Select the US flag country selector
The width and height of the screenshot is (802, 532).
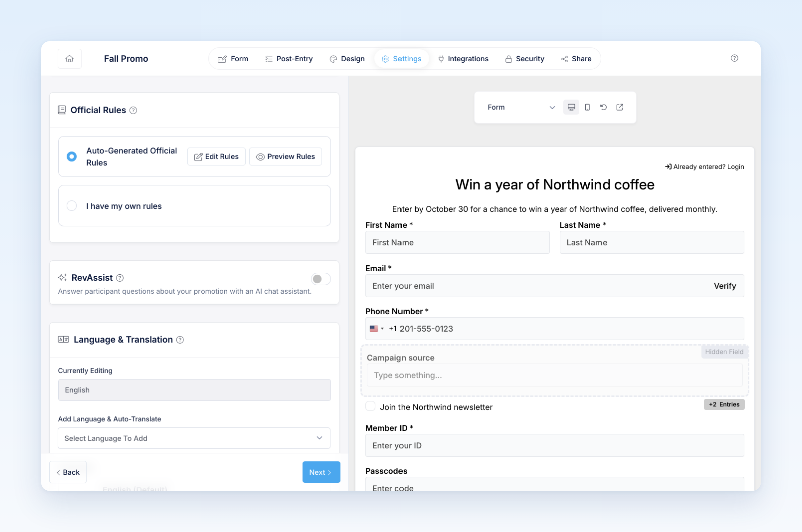tap(377, 329)
